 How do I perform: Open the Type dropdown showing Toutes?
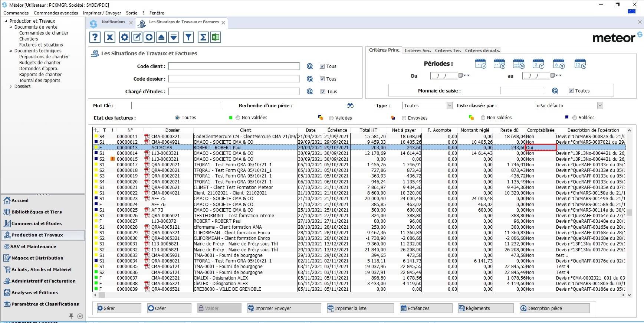pyautogui.click(x=449, y=106)
